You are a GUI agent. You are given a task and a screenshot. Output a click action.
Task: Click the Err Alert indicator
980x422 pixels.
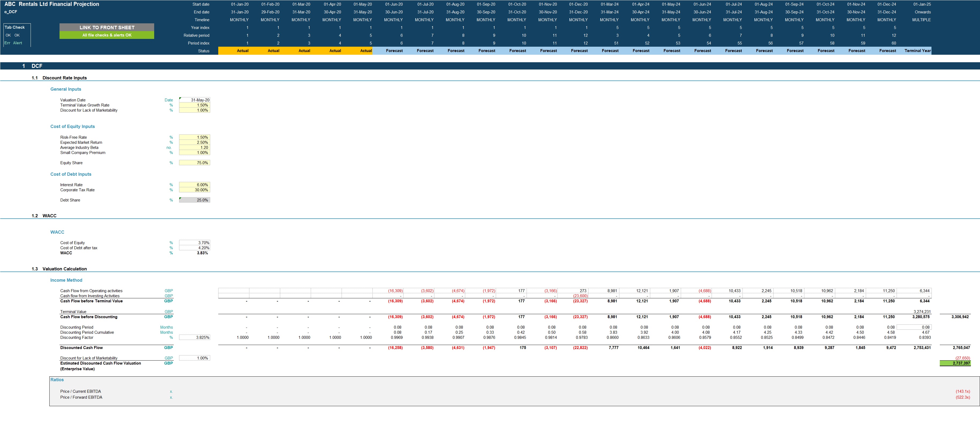(13, 43)
